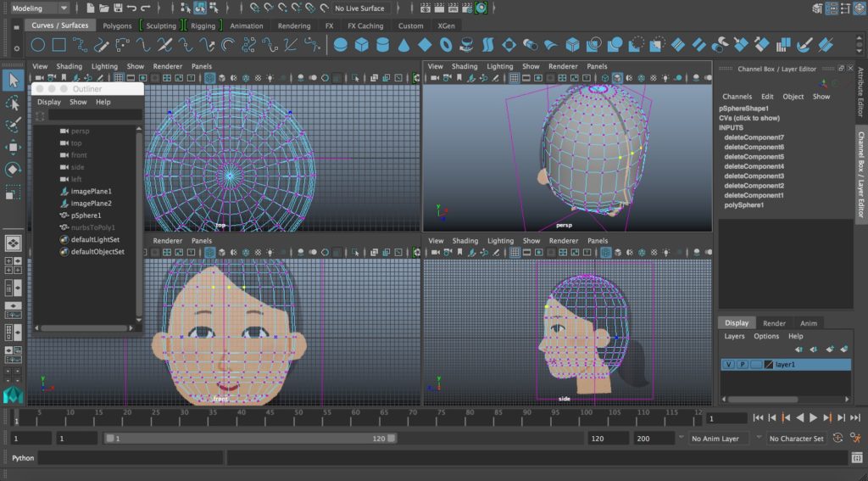Select the Lasso Select tool

(13, 103)
